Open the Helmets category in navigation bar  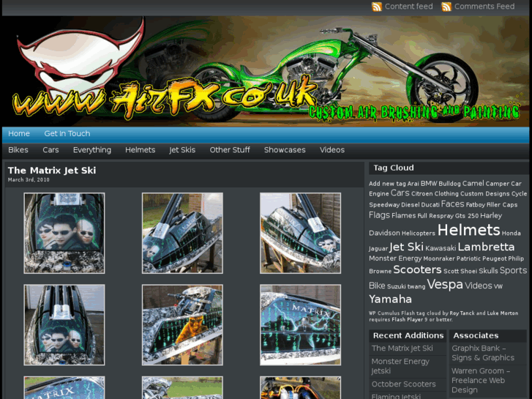click(140, 150)
